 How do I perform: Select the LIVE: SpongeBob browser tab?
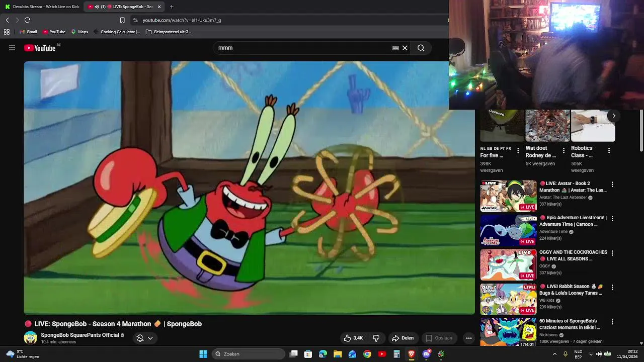[x=124, y=7]
